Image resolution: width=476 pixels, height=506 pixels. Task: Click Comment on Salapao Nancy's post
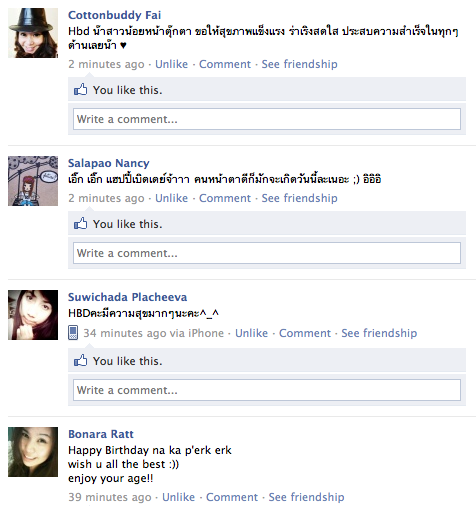click(225, 198)
